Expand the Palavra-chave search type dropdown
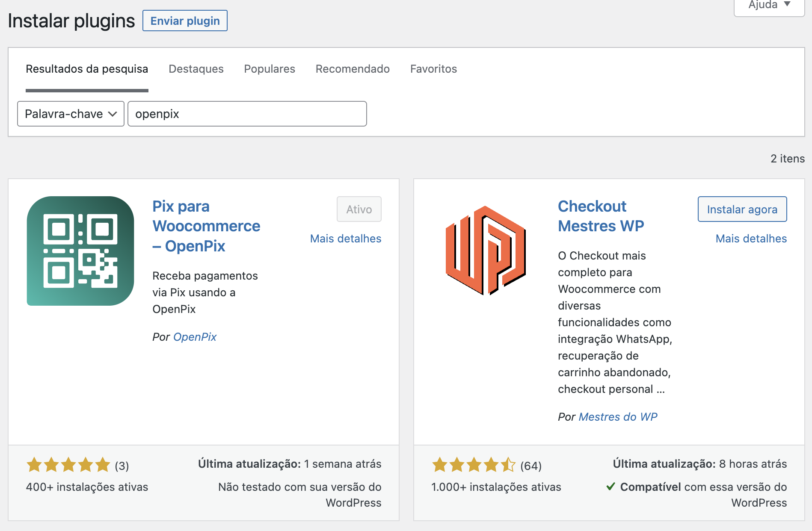 click(x=71, y=114)
